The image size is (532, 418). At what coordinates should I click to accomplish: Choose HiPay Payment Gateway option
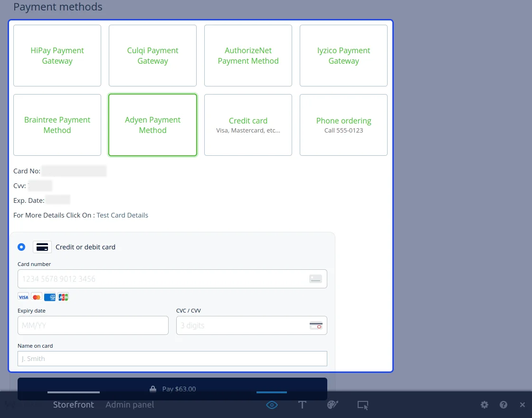point(57,56)
